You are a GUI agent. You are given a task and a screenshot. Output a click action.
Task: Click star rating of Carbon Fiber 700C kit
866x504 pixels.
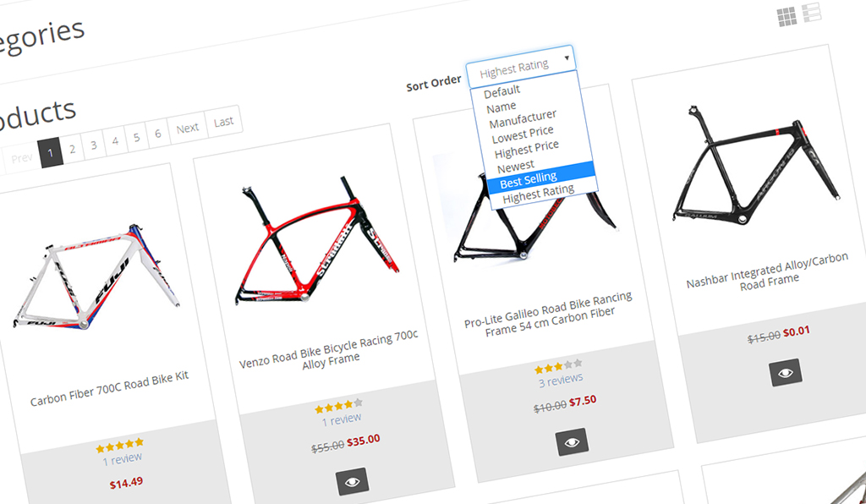click(x=119, y=443)
